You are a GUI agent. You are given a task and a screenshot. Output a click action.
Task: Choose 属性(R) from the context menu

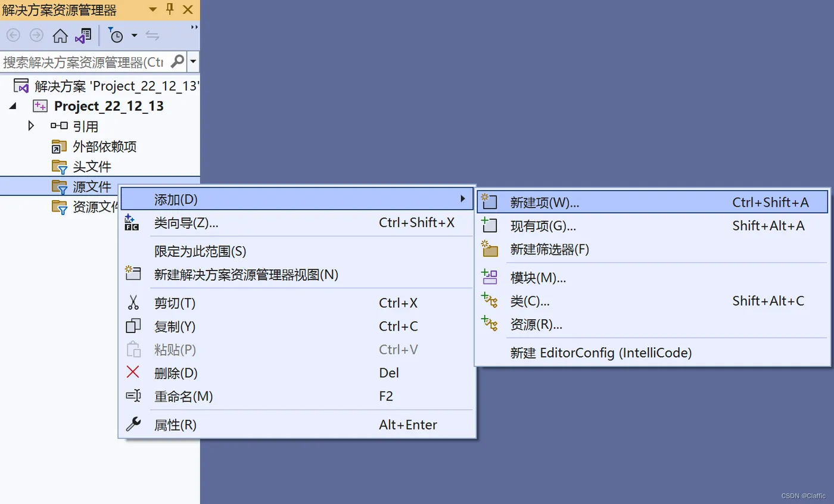click(x=297, y=425)
